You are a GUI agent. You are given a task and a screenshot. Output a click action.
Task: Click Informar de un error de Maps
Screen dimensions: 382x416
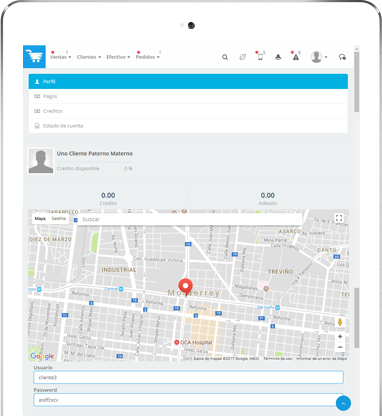322,359
